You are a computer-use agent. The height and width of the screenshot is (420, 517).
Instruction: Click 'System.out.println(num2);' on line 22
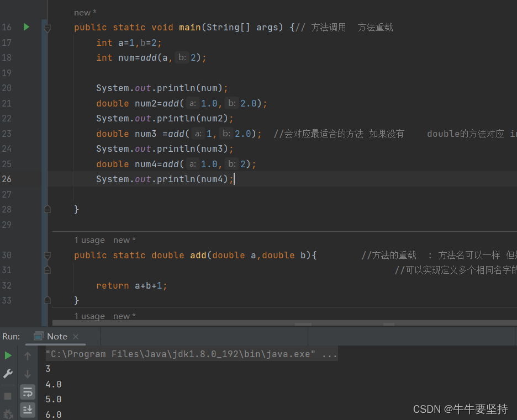(165, 118)
